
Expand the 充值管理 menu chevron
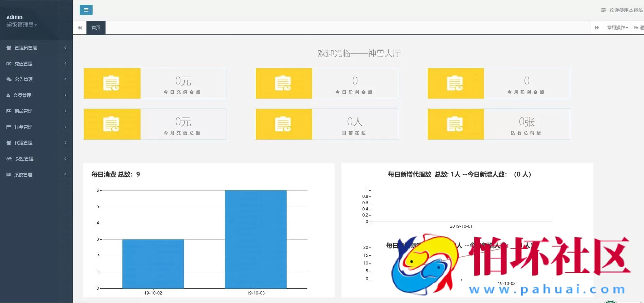click(x=65, y=64)
